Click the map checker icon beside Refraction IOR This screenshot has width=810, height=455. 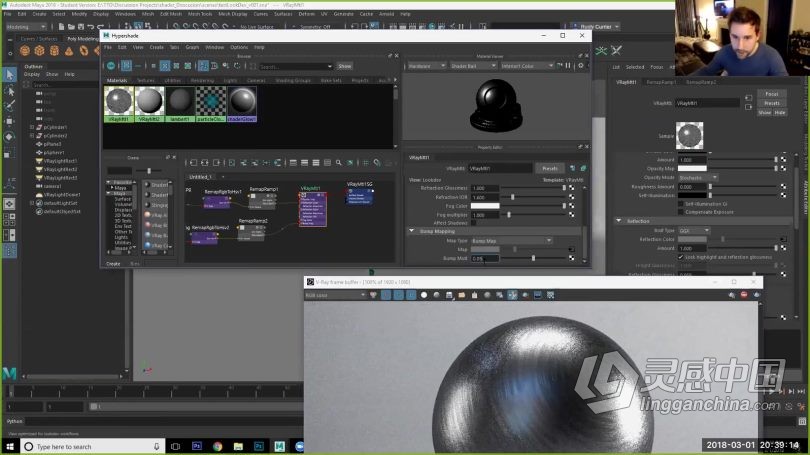point(571,197)
